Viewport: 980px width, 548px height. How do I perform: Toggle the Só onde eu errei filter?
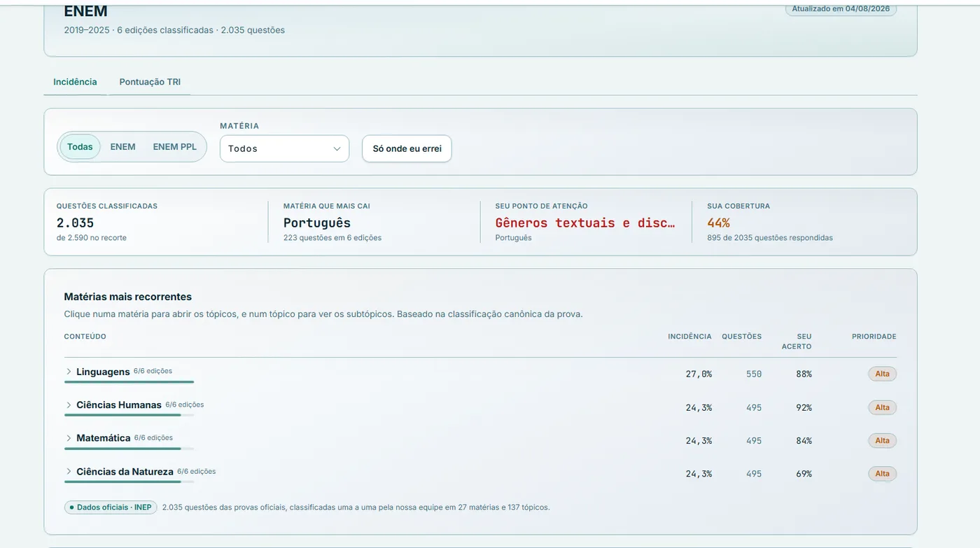(x=407, y=148)
